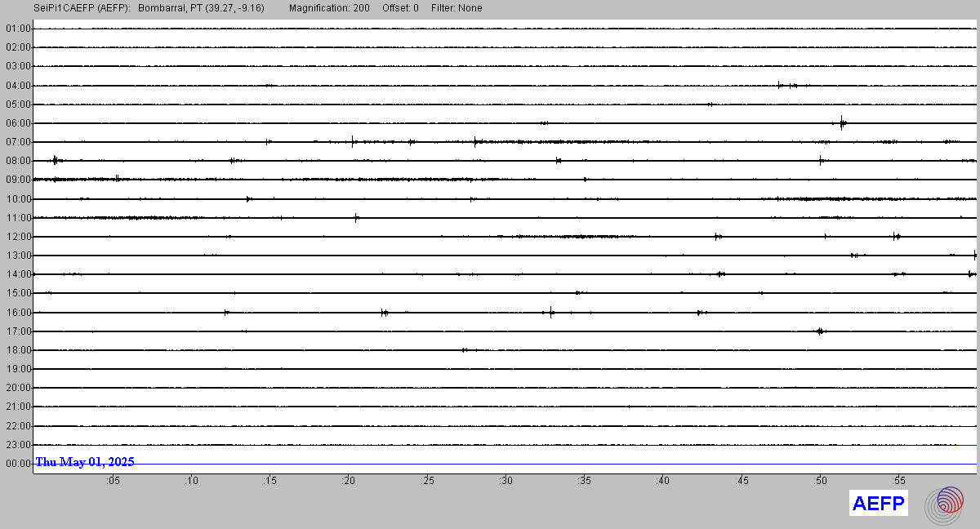This screenshot has height=529, width=980.
Task: Click the 18:00 hour label
Action: pos(18,350)
